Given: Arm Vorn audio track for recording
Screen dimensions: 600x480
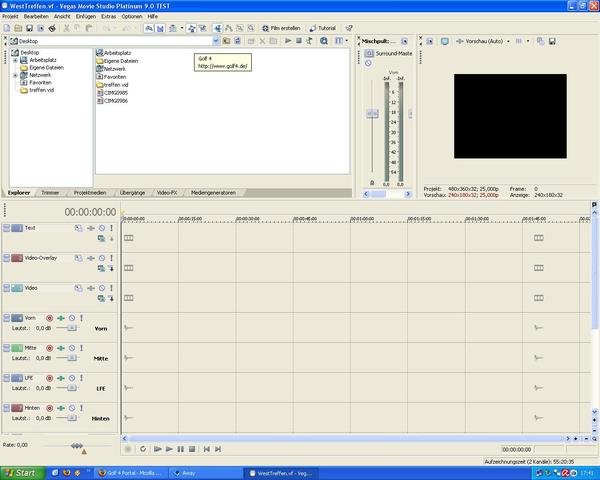Looking at the screenshot, I should 49,318.
